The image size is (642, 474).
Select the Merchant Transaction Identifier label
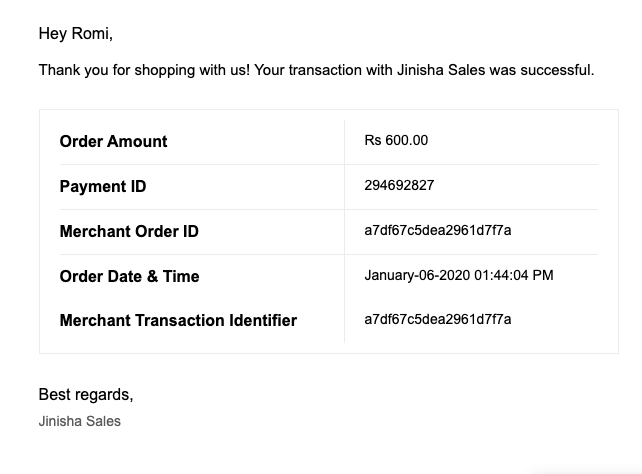coord(178,320)
